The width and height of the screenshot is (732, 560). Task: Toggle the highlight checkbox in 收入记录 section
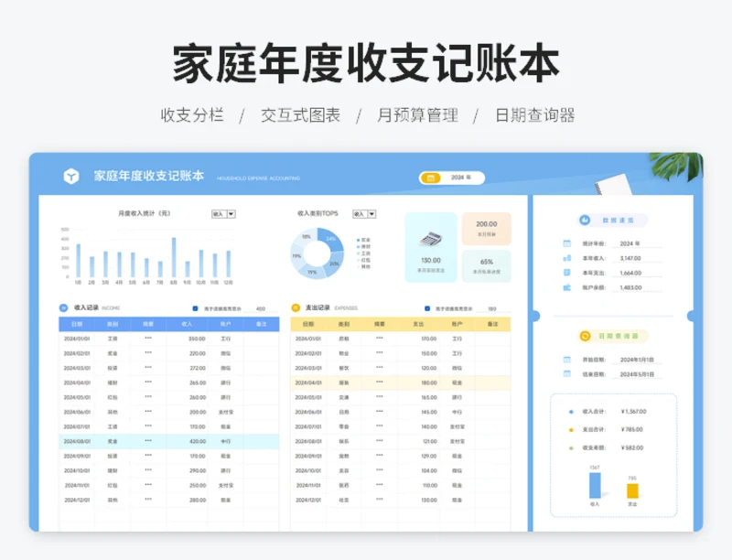pyautogui.click(x=195, y=308)
